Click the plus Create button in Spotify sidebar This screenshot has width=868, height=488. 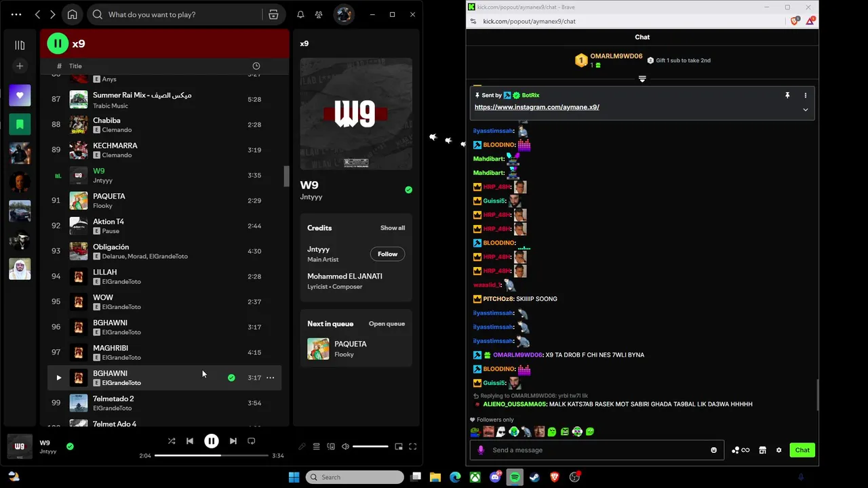point(20,66)
